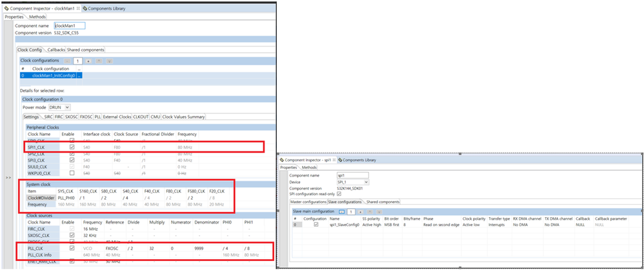This screenshot has width=644, height=270.
Task: Move slave configuration up with arrow button
Action: click(370, 212)
